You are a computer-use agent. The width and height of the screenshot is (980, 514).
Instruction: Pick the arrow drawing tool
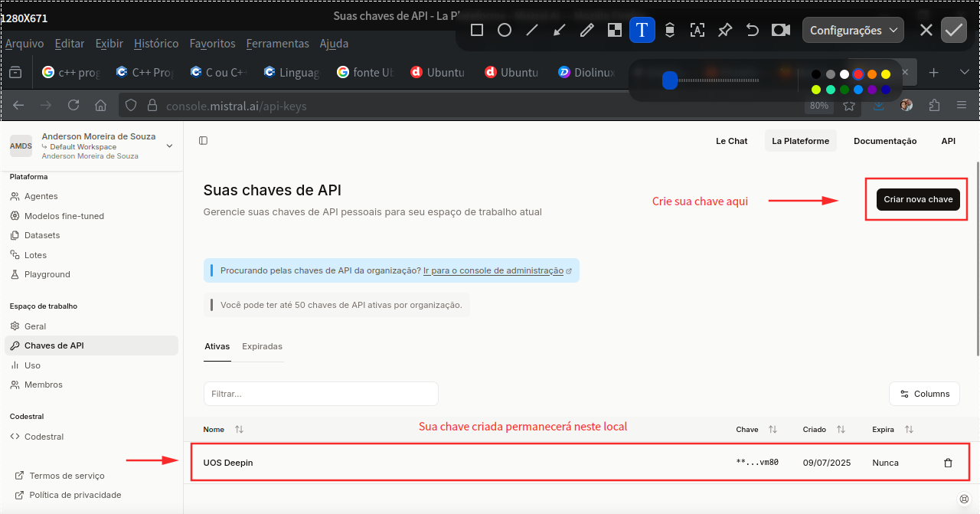point(560,30)
